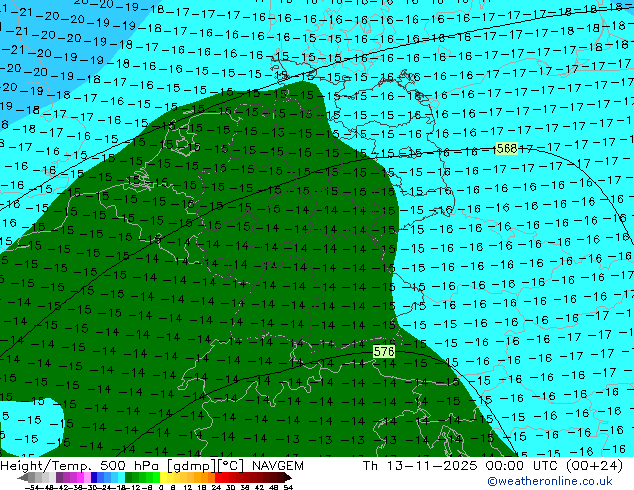The image size is (634, 490).
Task: Click the 568 height contour label
Action: pyautogui.click(x=507, y=148)
